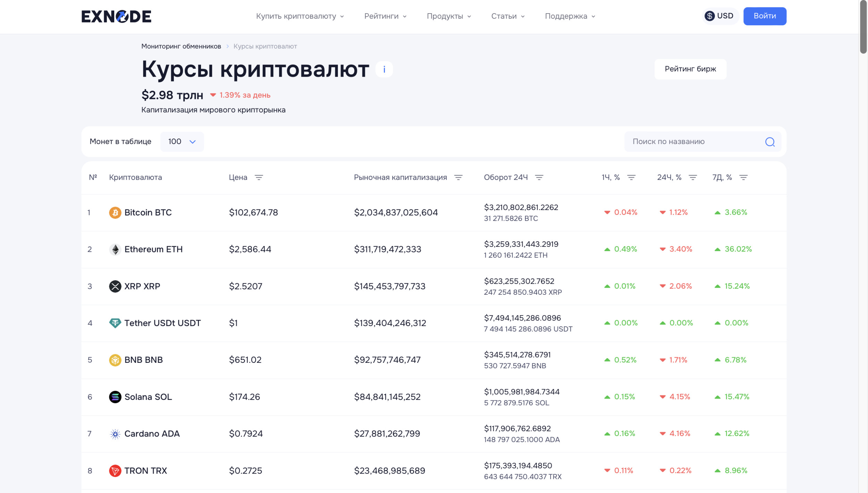Click the search magnifier icon

[x=770, y=142]
